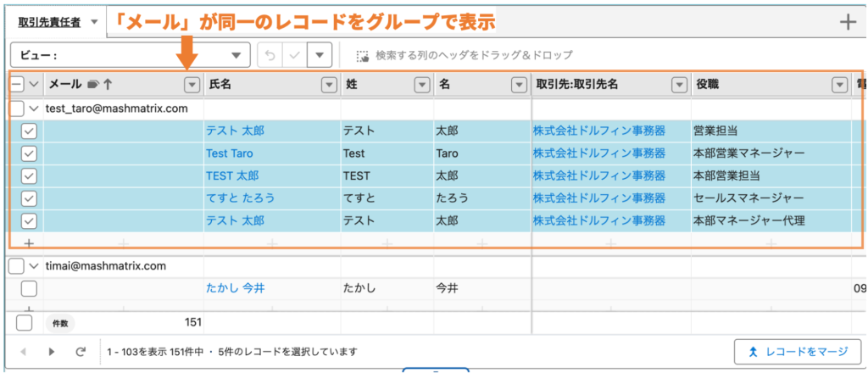The height and width of the screenshot is (373, 868).
Task: Click レコードをマージ button
Action: (x=798, y=352)
